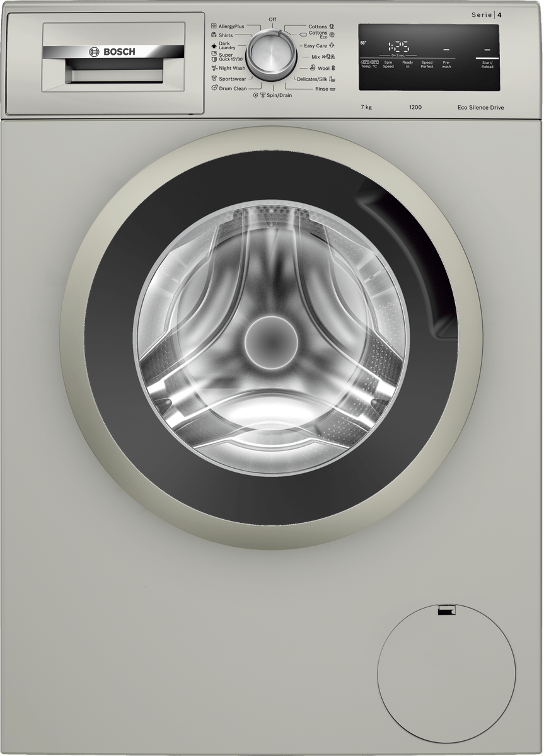Viewport: 544px width, 756px height.
Task: Choose the Night Wash program icon
Action: click(x=214, y=68)
